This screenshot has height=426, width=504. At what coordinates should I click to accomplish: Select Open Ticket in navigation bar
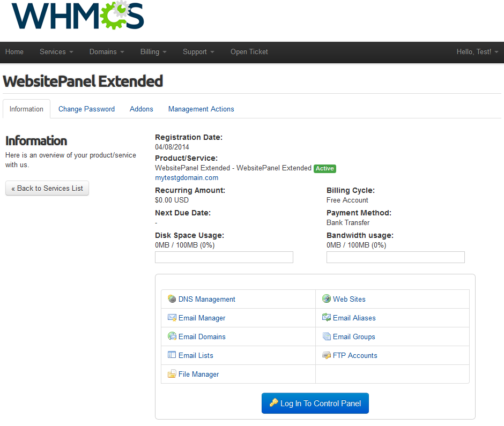[x=249, y=52]
